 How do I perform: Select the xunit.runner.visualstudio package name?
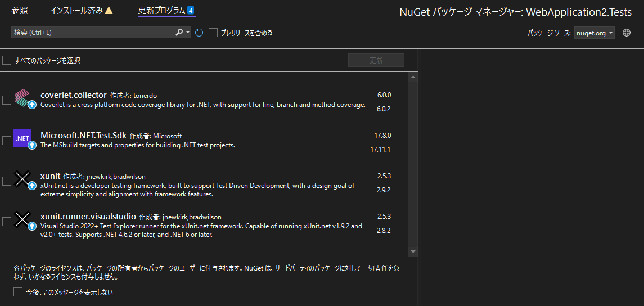pos(88,217)
